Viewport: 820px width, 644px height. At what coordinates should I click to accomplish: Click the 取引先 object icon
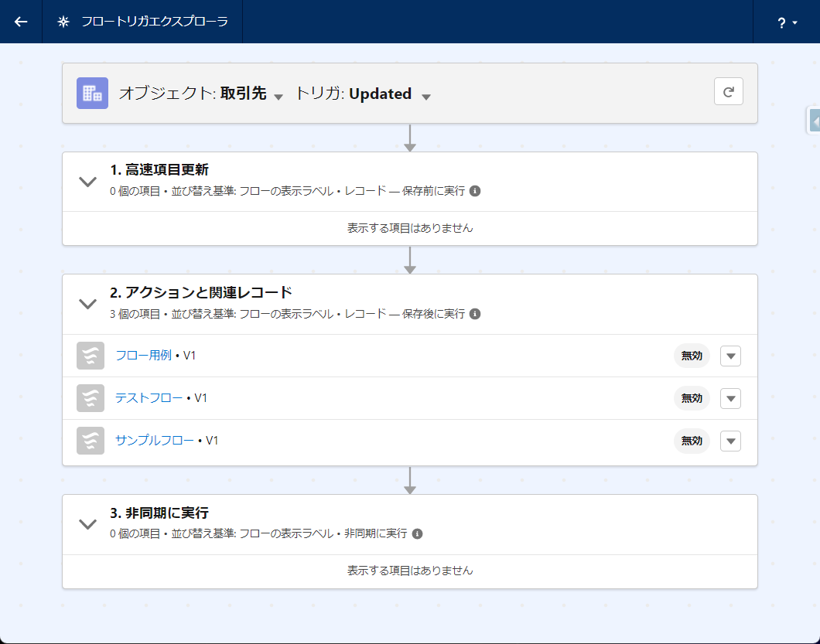92,94
